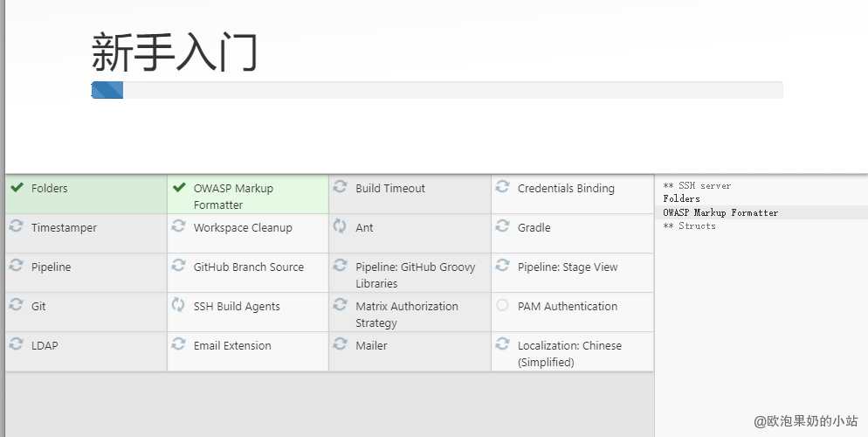Click the icon beside Pipeline: GitHub Groovy Libraries
Viewport: 868px width, 437px height.
340,266
